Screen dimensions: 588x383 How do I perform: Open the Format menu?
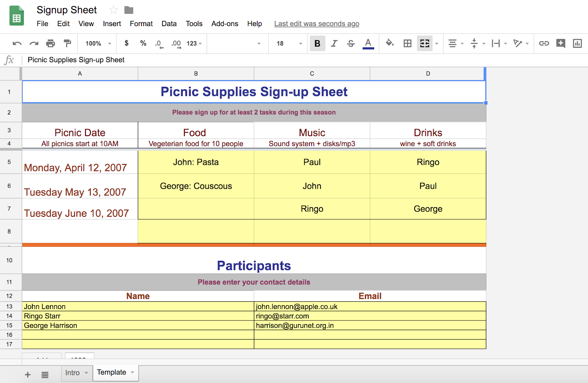pyautogui.click(x=141, y=24)
